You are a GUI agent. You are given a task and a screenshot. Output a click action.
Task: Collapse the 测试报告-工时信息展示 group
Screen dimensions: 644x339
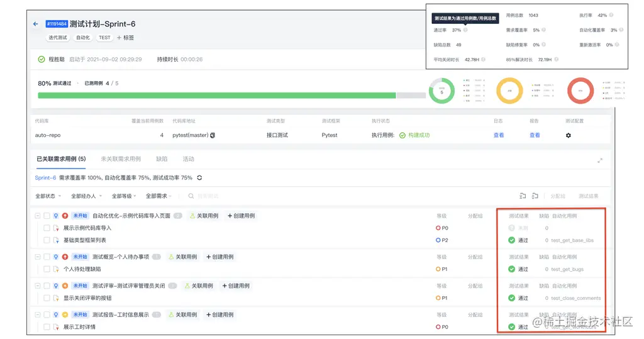(38, 314)
